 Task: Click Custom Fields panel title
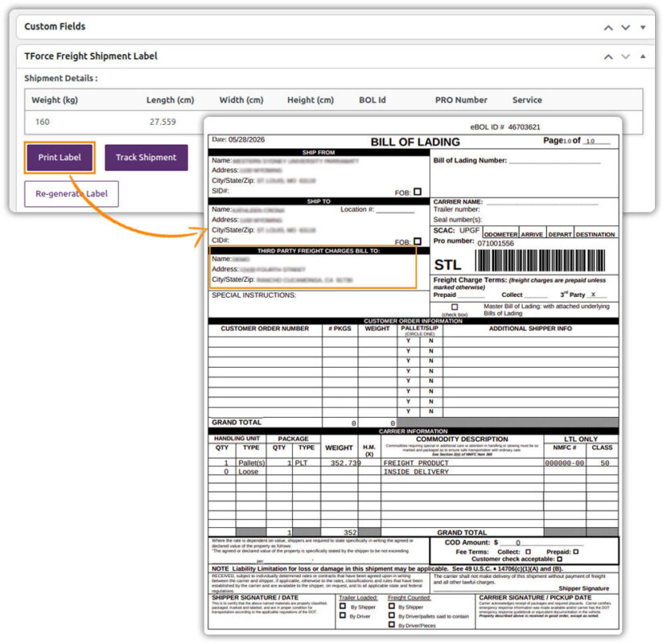pos(55,27)
